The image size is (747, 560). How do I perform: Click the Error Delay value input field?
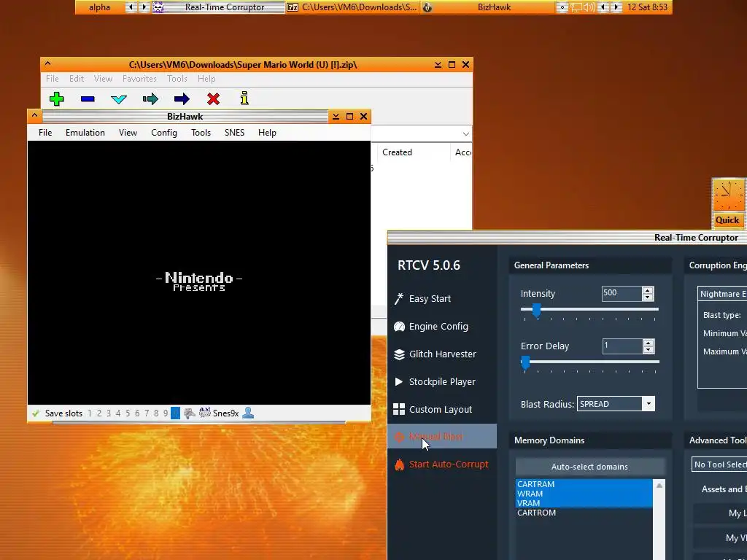point(622,346)
